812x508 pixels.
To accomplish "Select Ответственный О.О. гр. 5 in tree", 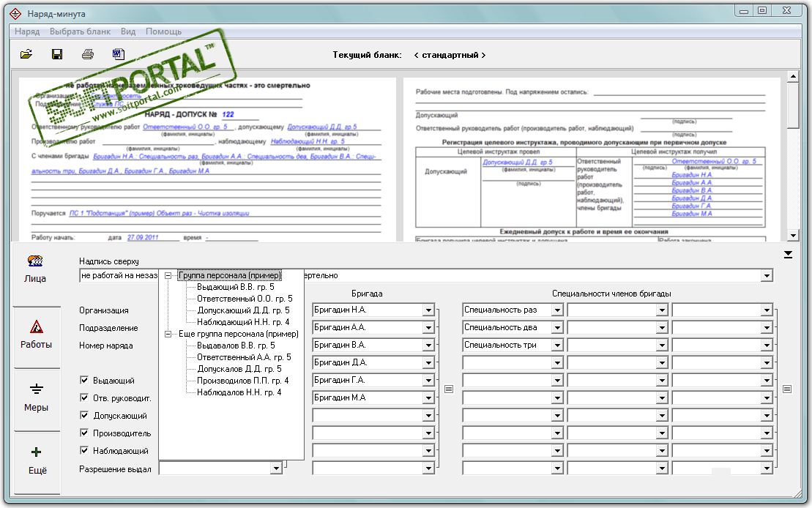I will pos(245,299).
